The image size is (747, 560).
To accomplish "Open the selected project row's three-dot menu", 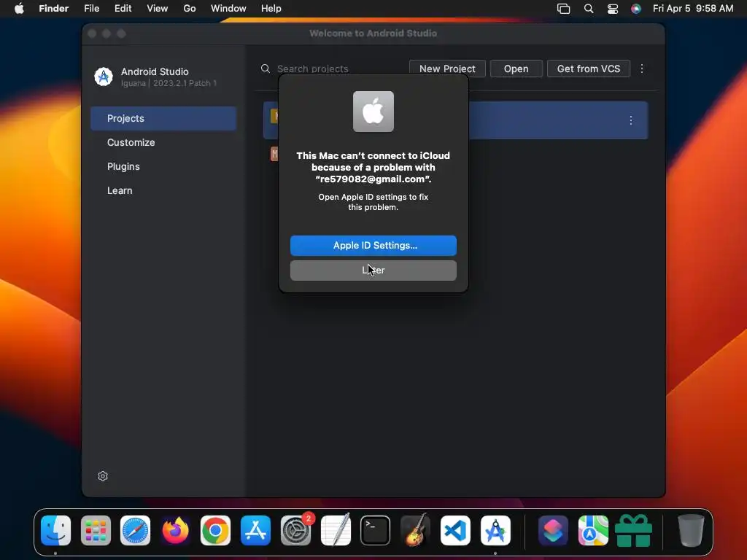I will click(x=631, y=120).
